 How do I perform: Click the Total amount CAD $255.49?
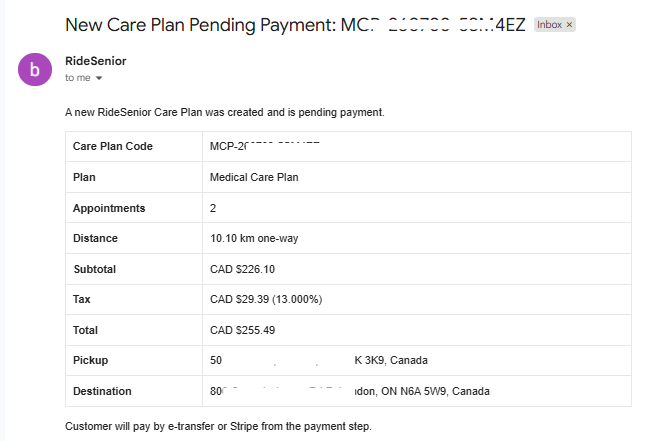242,330
